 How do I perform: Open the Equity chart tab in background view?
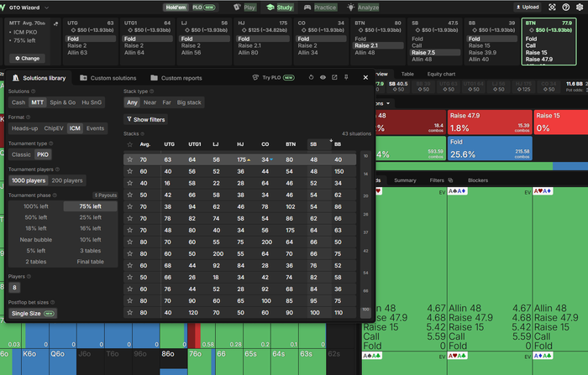pos(441,74)
